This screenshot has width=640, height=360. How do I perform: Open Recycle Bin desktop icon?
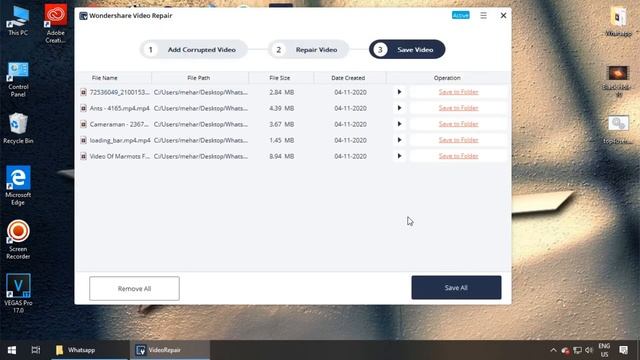(x=18, y=128)
